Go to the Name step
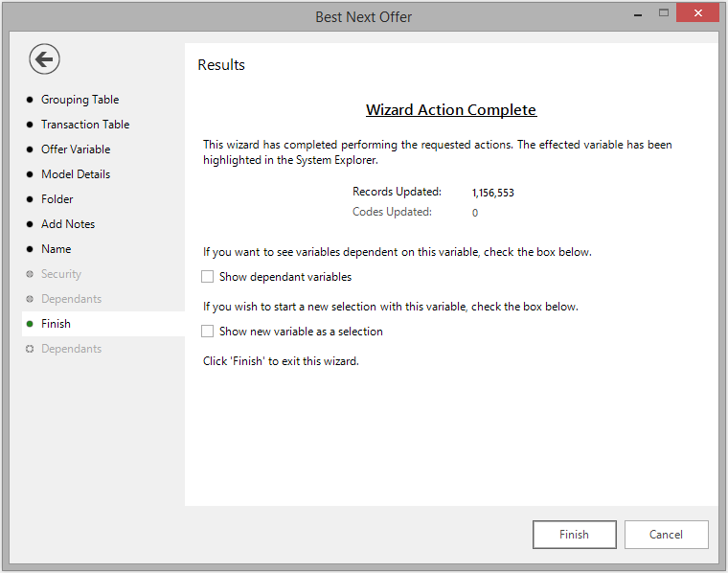 tap(57, 249)
